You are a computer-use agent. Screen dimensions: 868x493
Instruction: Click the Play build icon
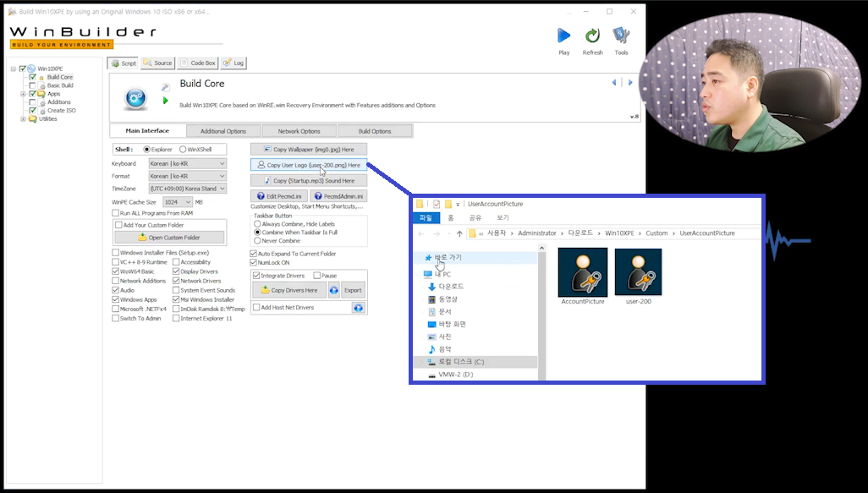click(x=563, y=36)
